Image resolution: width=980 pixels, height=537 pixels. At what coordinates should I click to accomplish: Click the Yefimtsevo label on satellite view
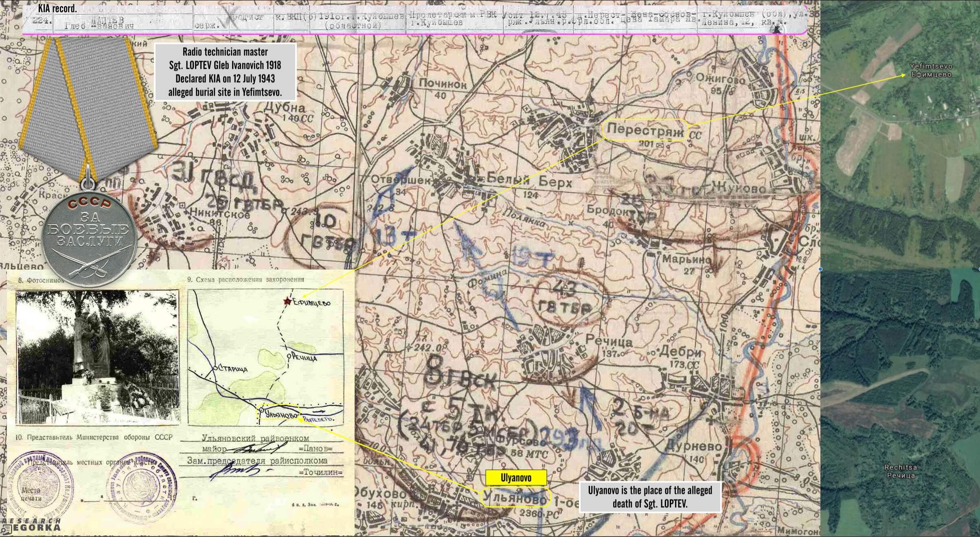pyautogui.click(x=931, y=70)
